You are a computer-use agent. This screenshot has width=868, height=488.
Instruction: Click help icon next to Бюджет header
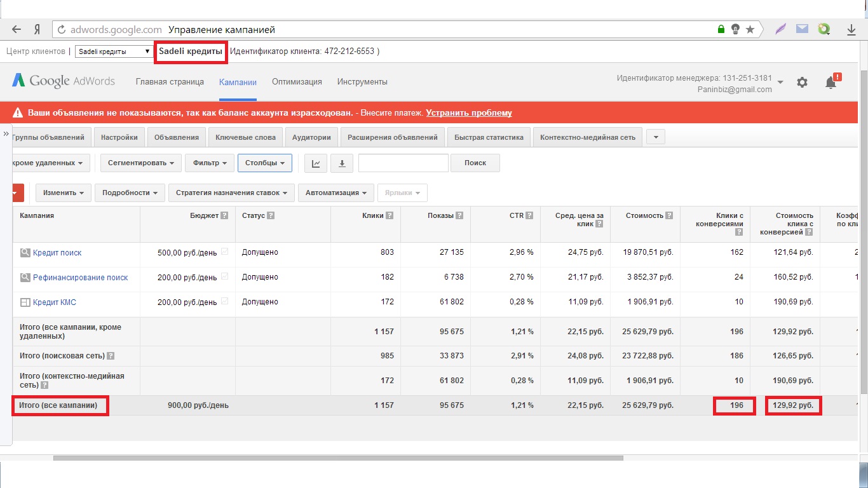224,215
